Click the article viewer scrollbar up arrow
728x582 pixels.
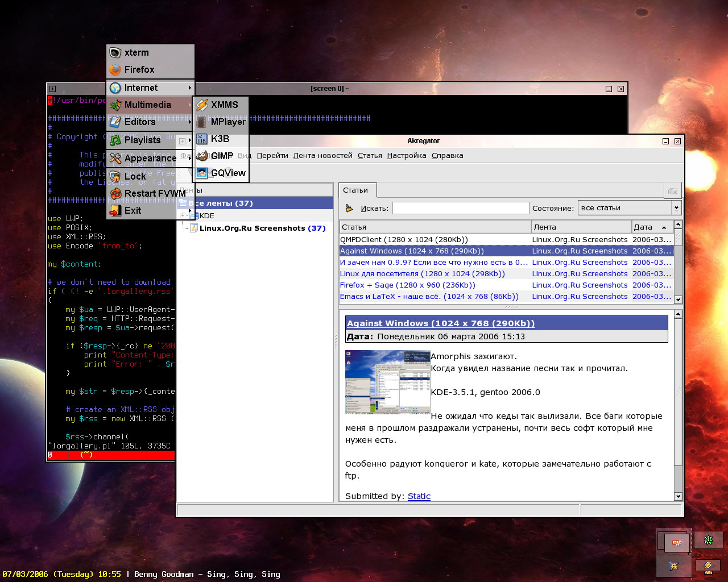tap(678, 314)
